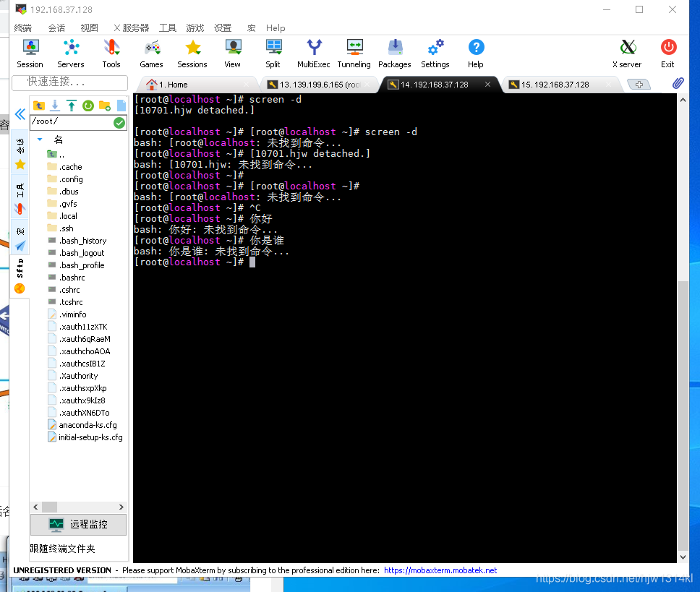Open the Tunneling tool
The width and height of the screenshot is (700, 592).
click(x=354, y=54)
